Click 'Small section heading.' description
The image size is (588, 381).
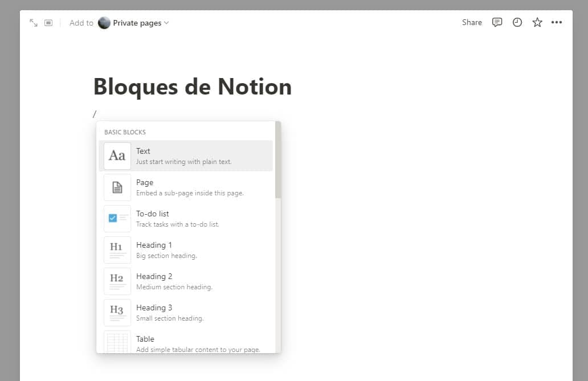170,318
